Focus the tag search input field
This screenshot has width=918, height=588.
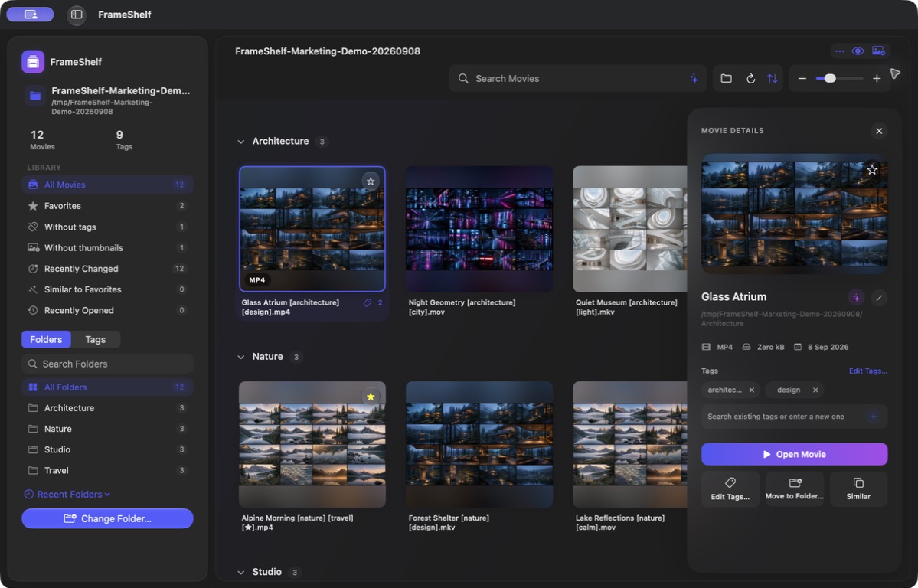pyautogui.click(x=794, y=416)
